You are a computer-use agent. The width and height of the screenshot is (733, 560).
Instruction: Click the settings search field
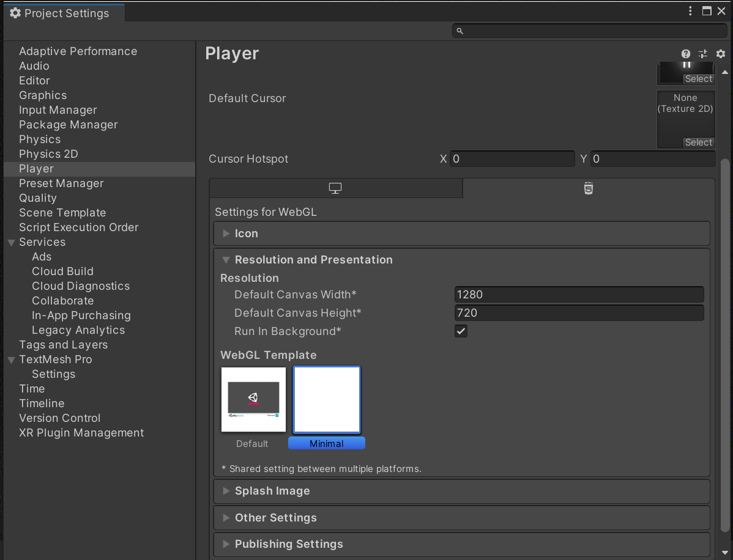589,31
